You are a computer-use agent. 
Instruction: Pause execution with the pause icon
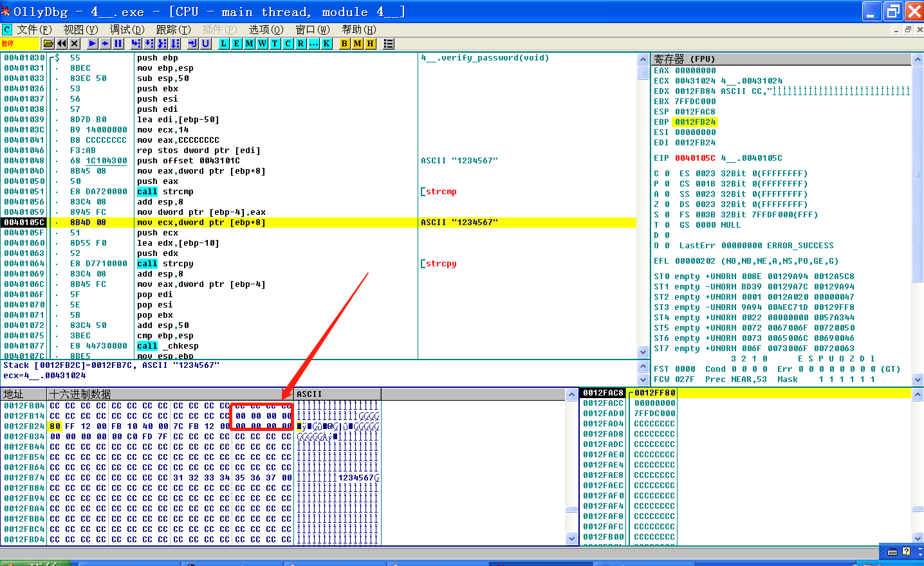click(118, 44)
